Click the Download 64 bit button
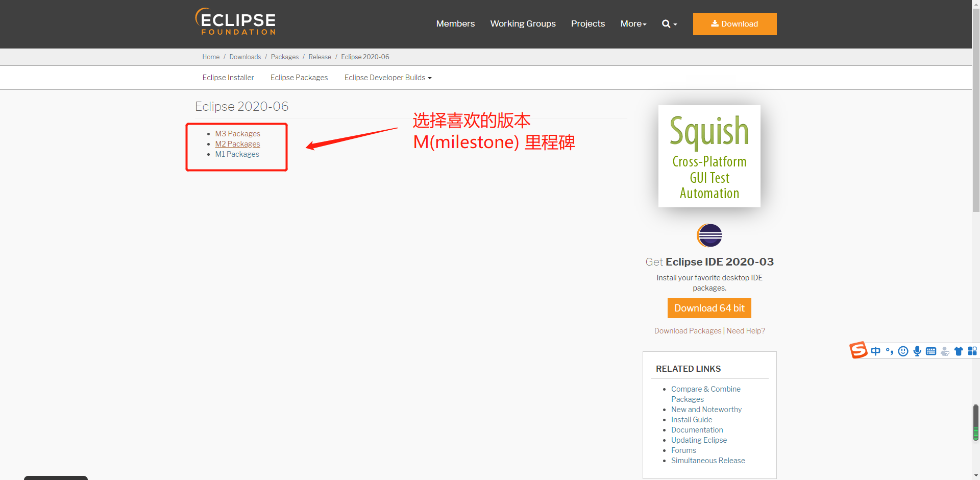The height and width of the screenshot is (480, 980). [709, 308]
